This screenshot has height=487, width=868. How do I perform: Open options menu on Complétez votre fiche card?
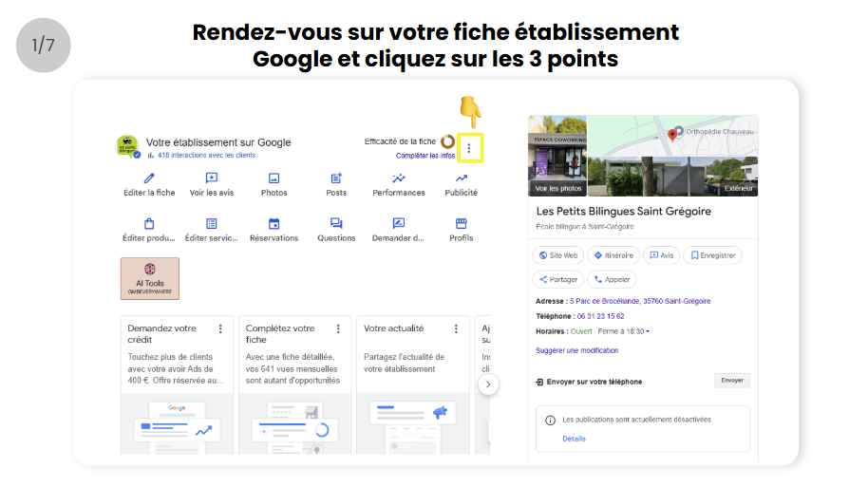tap(338, 328)
